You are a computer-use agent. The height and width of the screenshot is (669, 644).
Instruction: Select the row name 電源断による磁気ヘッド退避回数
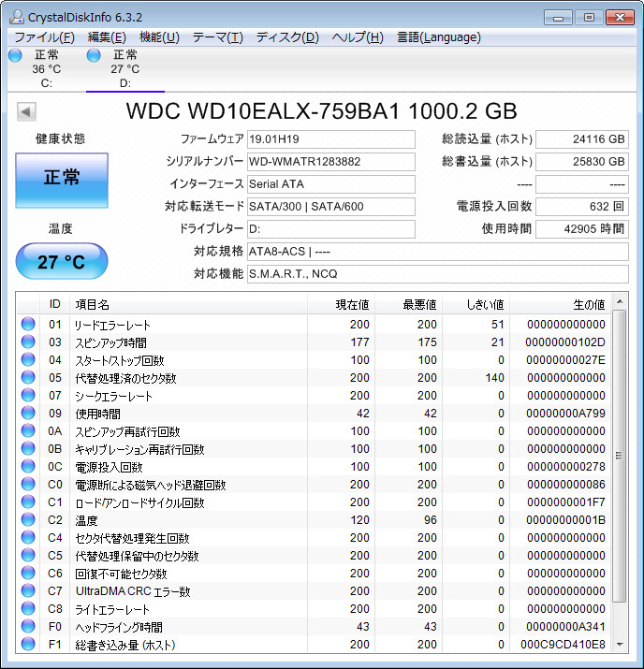click(x=150, y=485)
